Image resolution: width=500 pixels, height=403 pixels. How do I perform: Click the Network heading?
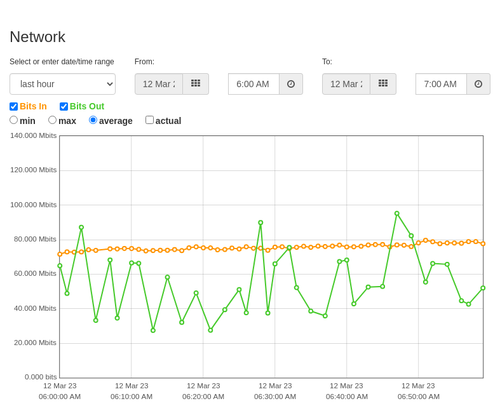click(x=37, y=37)
